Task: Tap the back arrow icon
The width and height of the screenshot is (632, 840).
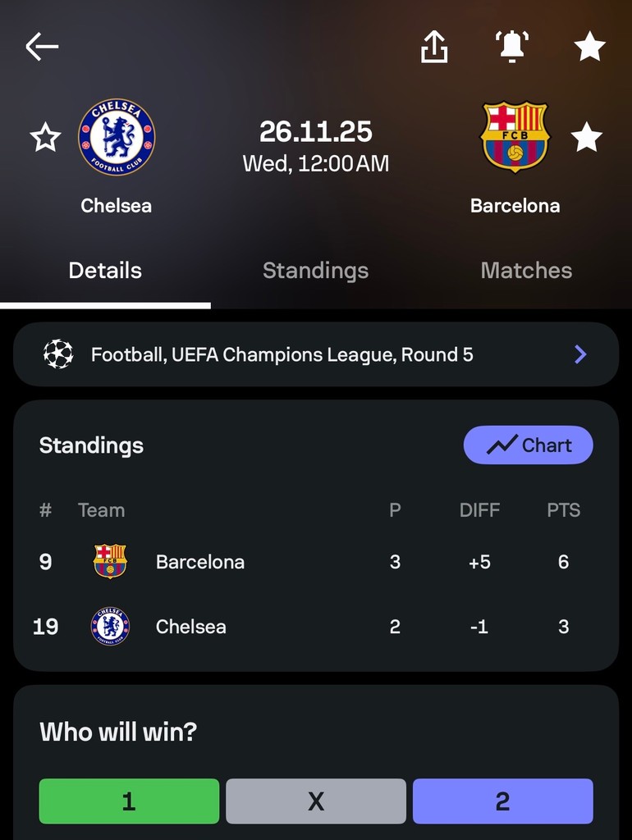Action: point(42,47)
